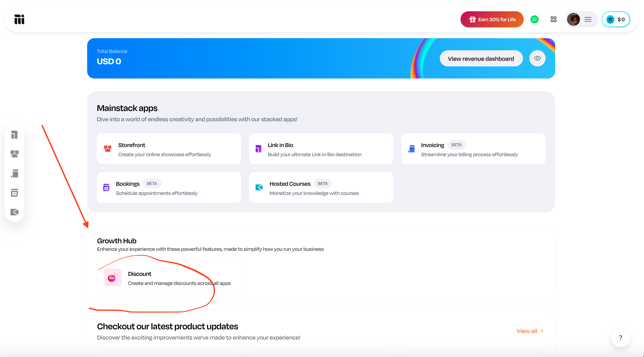Open Storefront sidebar icon
This screenshot has height=357, width=644.
pyautogui.click(x=15, y=154)
